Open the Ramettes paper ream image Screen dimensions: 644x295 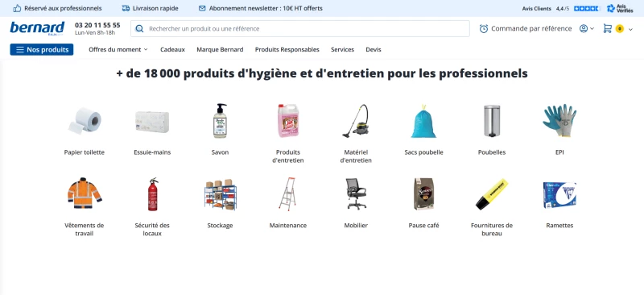point(559,195)
